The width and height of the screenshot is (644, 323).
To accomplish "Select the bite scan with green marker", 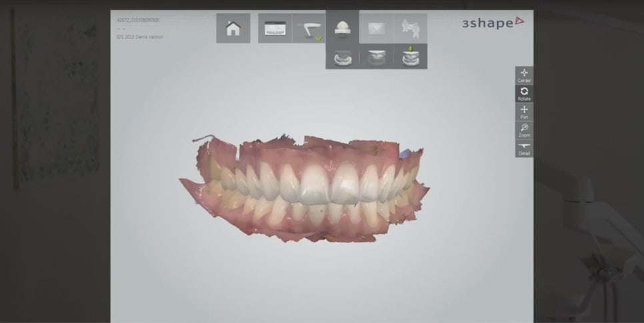I will (410, 57).
